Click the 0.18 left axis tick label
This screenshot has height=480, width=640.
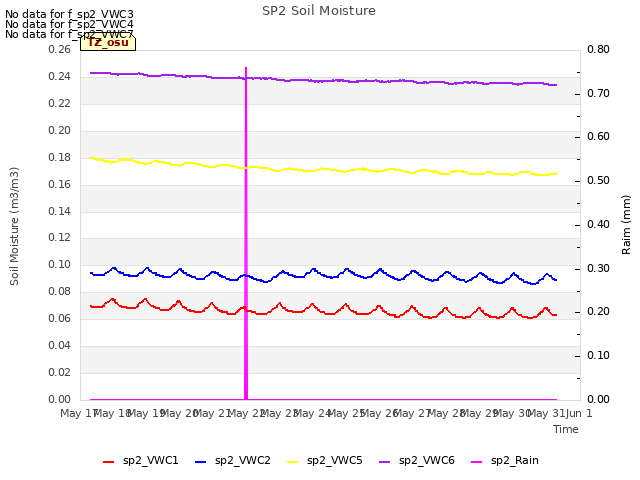[x=59, y=157]
